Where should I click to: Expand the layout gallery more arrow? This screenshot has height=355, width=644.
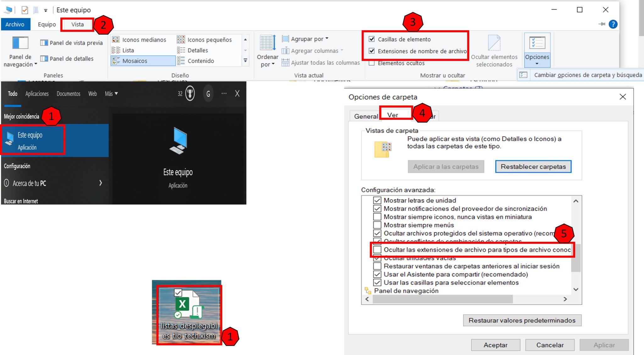click(x=246, y=60)
